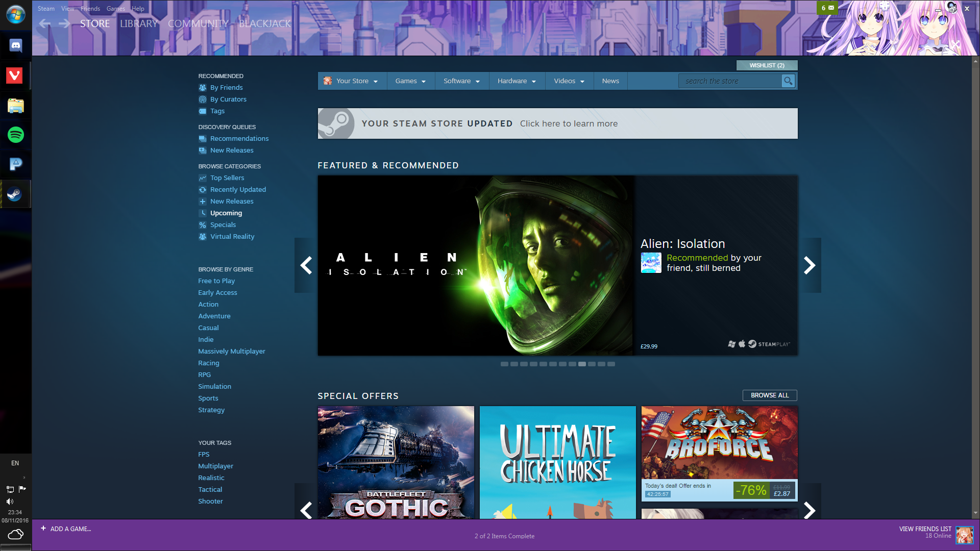Image resolution: width=980 pixels, height=551 pixels.
Task: Open the BLACKJACK profile tab
Action: [264, 23]
